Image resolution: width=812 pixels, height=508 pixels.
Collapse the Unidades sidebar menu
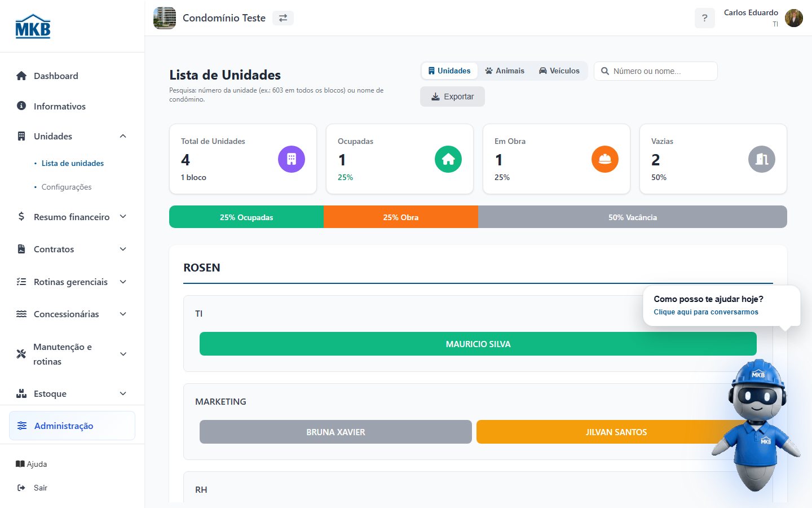(x=123, y=136)
